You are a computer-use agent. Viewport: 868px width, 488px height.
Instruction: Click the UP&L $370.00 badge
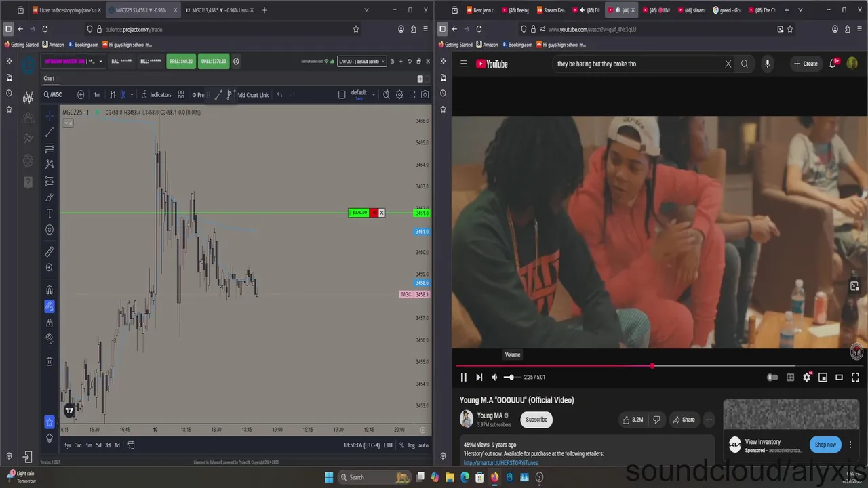pos(214,61)
